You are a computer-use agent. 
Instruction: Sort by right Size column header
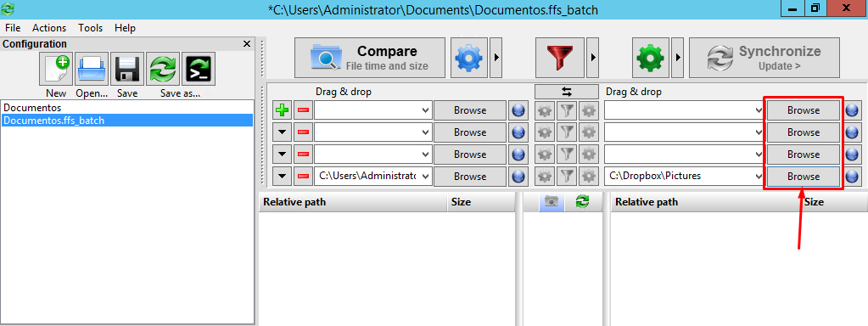(833, 202)
